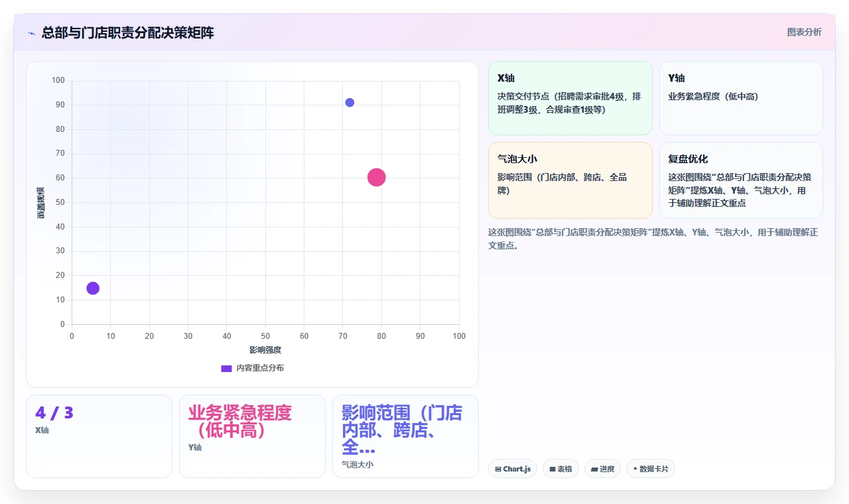Click the star icon in 数据卡片 tag
Image resolution: width=849 pixels, height=504 pixels.
635,469
